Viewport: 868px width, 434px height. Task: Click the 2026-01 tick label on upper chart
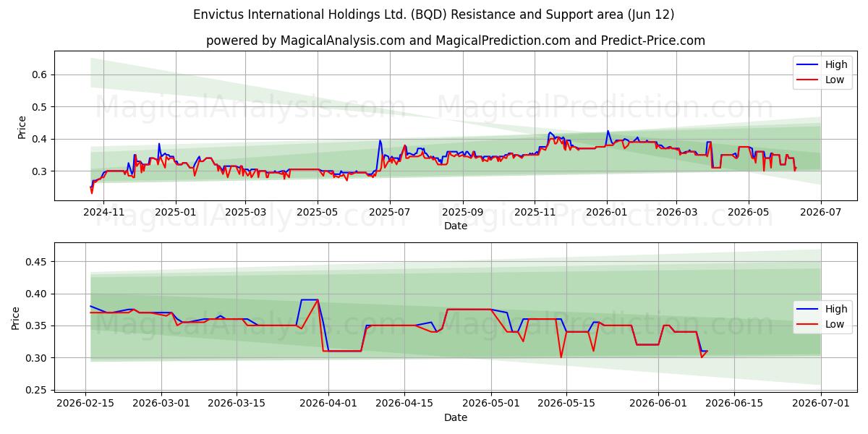pyautogui.click(x=606, y=213)
